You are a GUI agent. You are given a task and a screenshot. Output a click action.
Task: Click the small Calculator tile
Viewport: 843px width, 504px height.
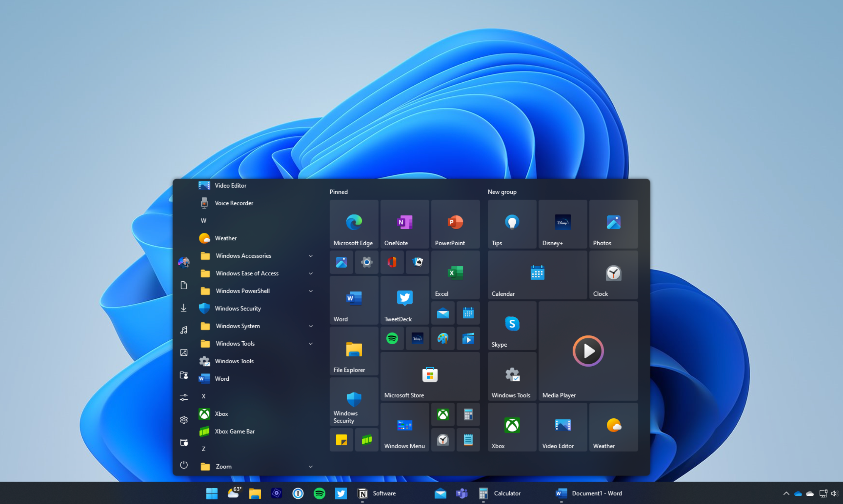[x=468, y=414]
